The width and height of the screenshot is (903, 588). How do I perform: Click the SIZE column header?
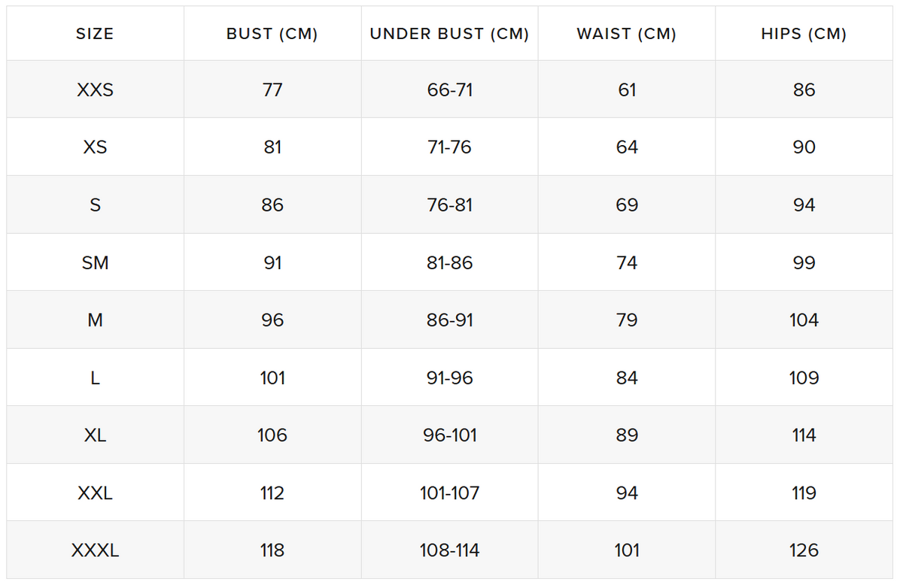click(x=95, y=34)
